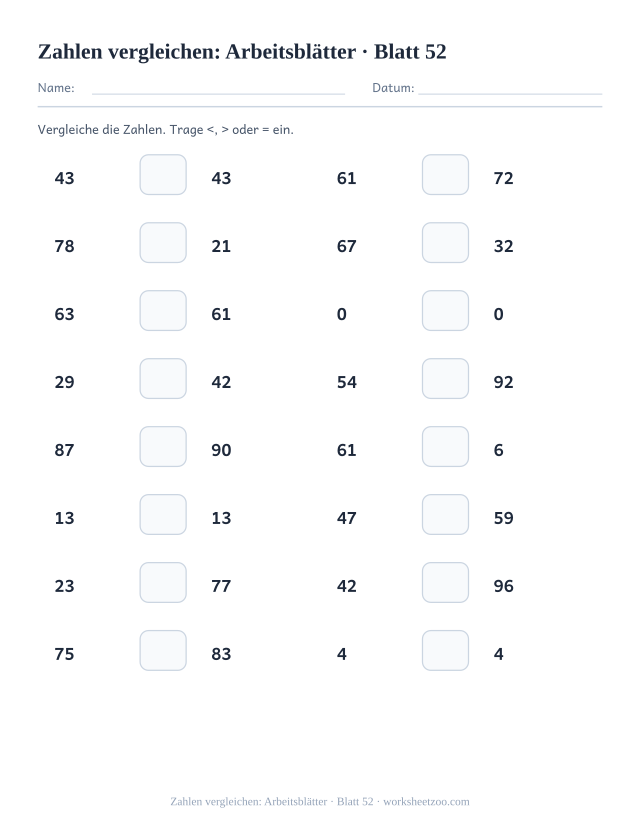
Task: Click the answer box between 87 and 90
Action: 163,447
